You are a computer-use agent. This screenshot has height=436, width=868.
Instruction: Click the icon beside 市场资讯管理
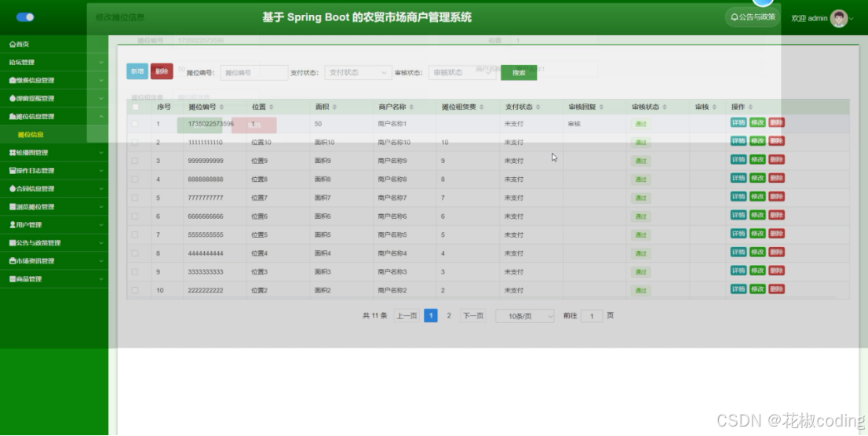pyautogui.click(x=13, y=260)
